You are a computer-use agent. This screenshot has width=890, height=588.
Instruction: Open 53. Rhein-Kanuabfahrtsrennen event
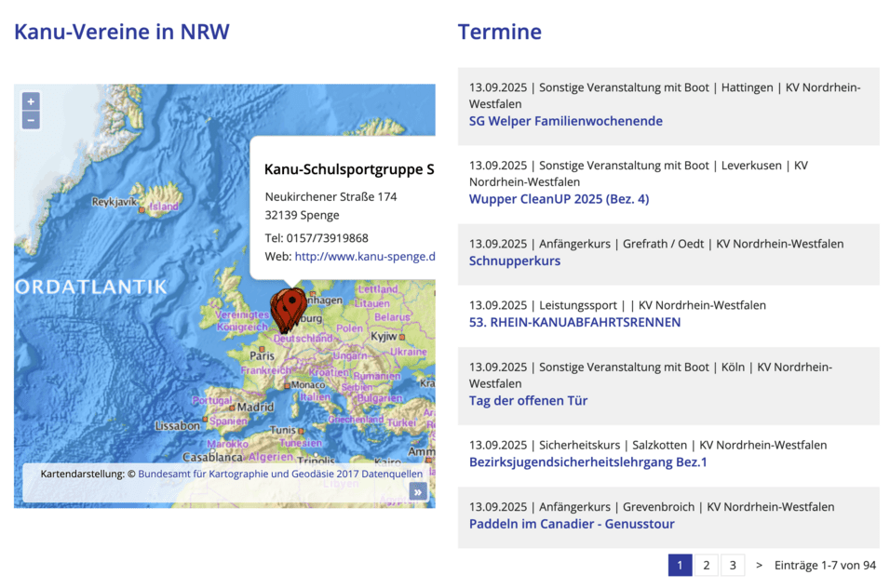574,322
